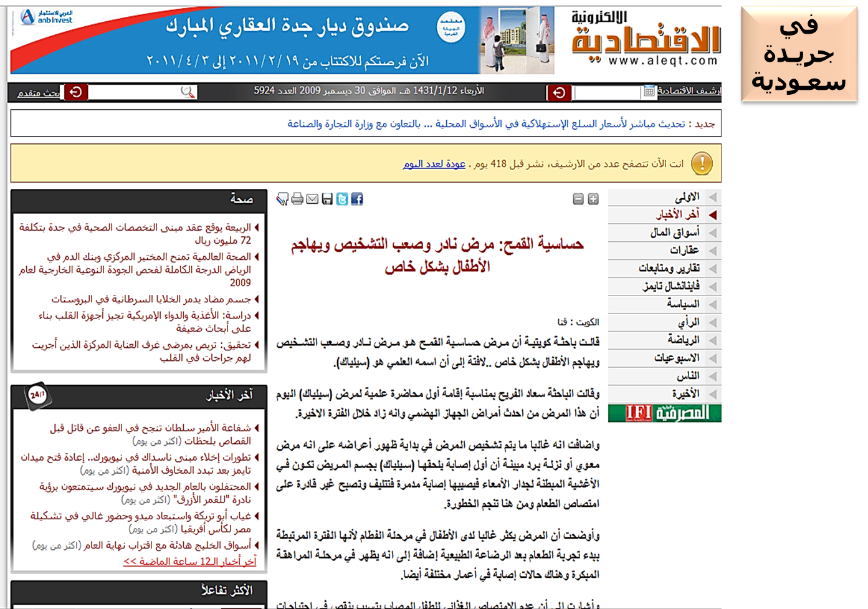The width and height of the screenshot is (868, 609).
Task: Click the Facebook share icon
Action: (x=357, y=199)
